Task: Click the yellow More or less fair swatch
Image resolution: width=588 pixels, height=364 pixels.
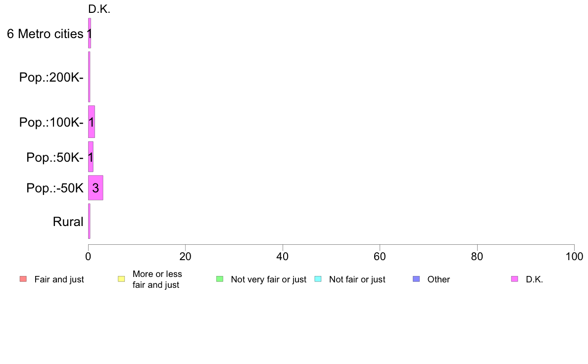Action: (x=121, y=279)
